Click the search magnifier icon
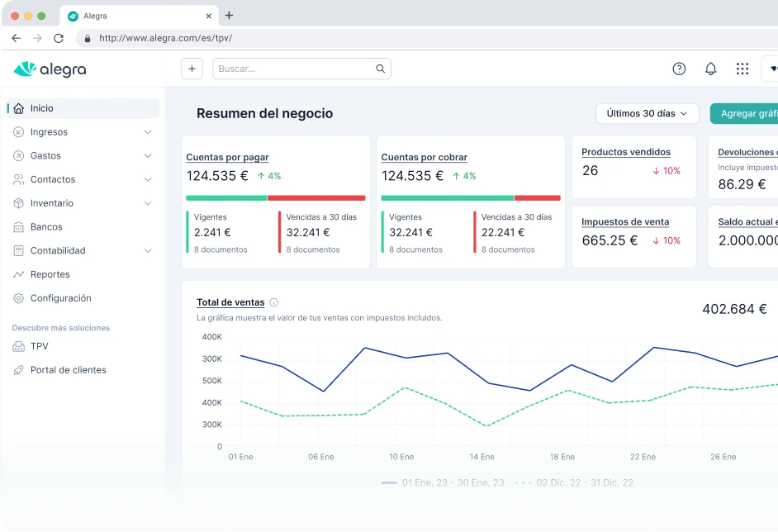 click(380, 69)
